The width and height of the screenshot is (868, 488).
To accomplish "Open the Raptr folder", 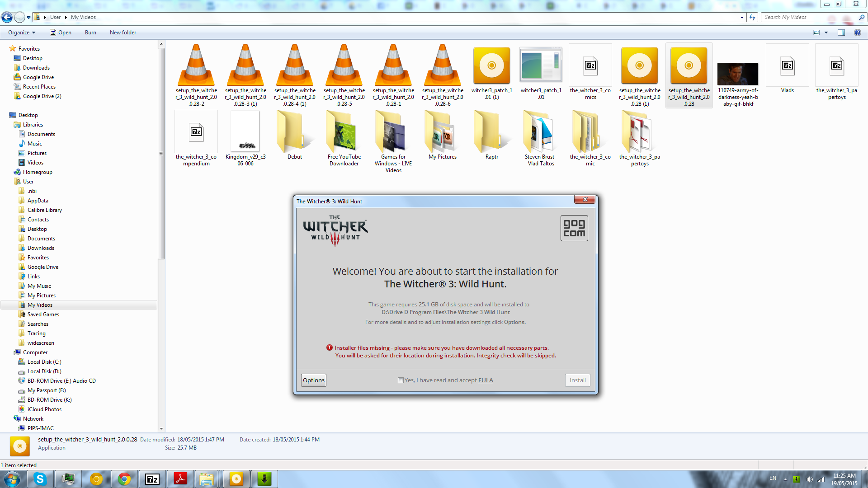I will tap(492, 136).
